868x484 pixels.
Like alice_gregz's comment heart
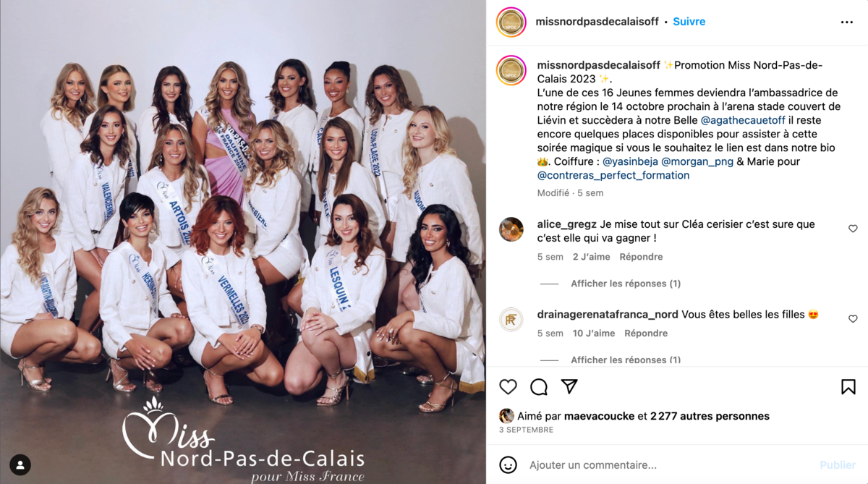853,229
